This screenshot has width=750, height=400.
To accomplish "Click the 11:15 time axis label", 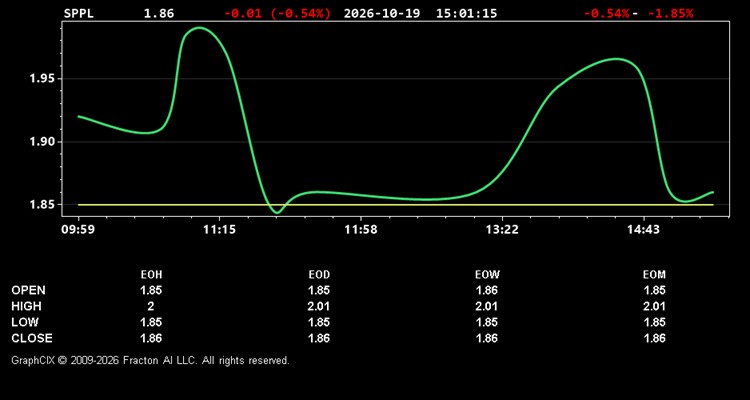I will (x=220, y=230).
